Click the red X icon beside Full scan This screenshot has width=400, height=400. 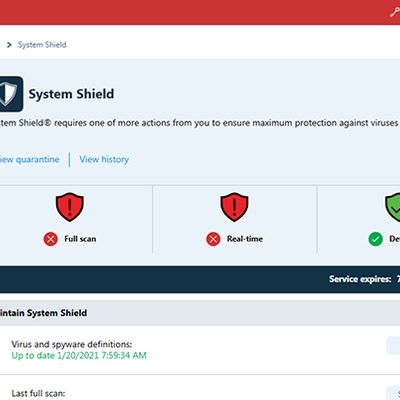pyautogui.click(x=51, y=239)
